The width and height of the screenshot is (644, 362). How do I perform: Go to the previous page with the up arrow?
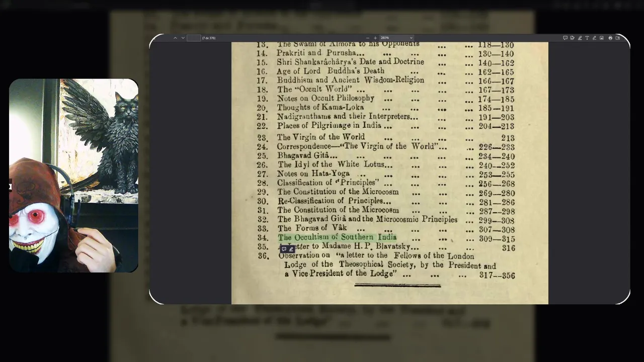coord(175,38)
